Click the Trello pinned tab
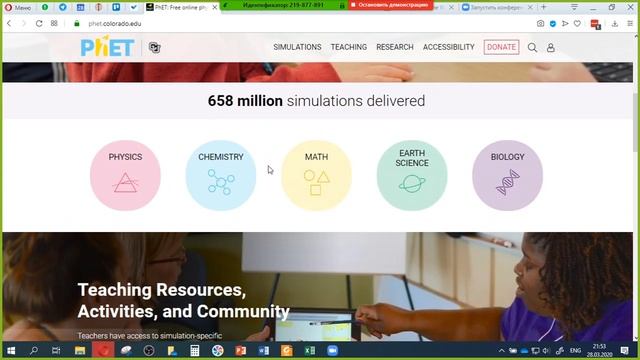The height and width of the screenshot is (360, 640). pyautogui.click(x=116, y=7)
